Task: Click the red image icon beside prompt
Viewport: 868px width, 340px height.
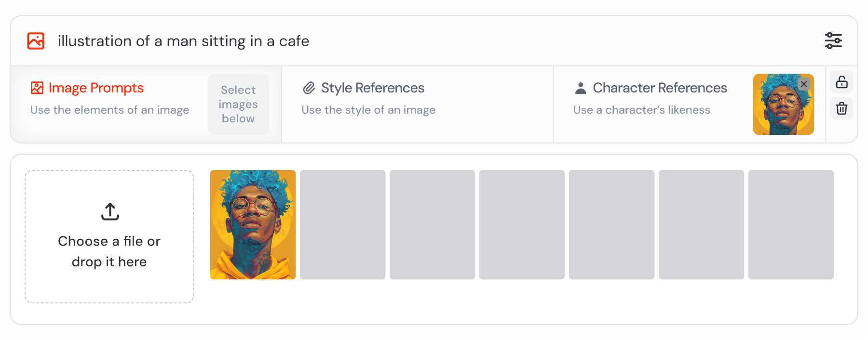Action: (36, 41)
